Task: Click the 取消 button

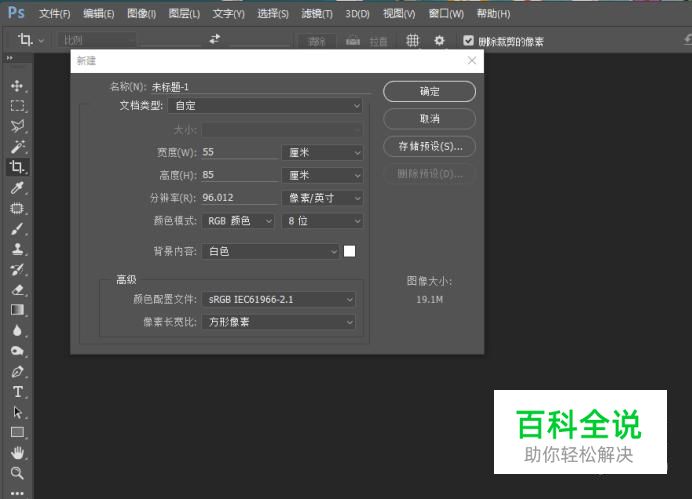Action: (x=429, y=119)
